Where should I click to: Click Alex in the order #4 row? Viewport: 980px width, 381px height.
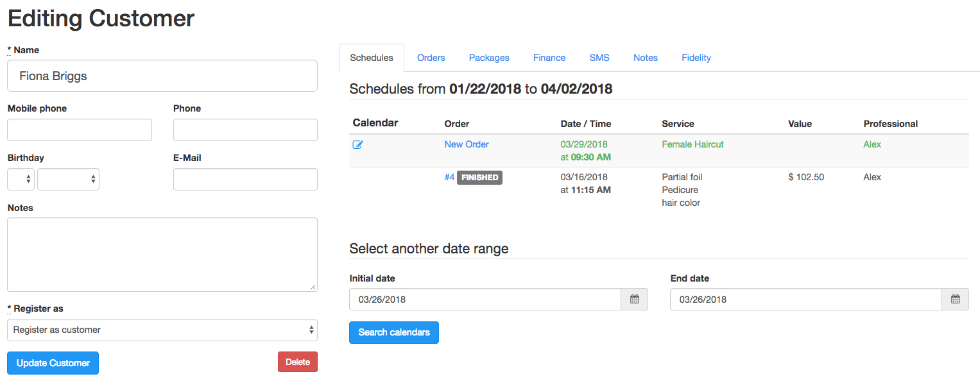click(x=872, y=177)
